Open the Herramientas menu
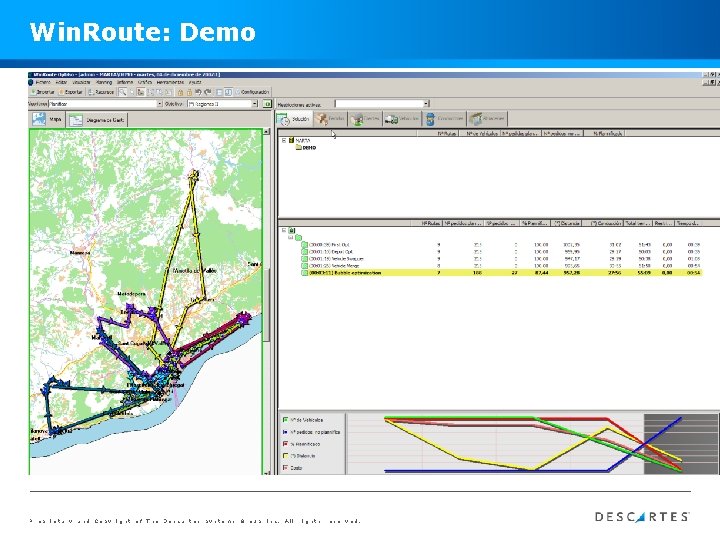Screen dimensions: 720x540 [170, 83]
